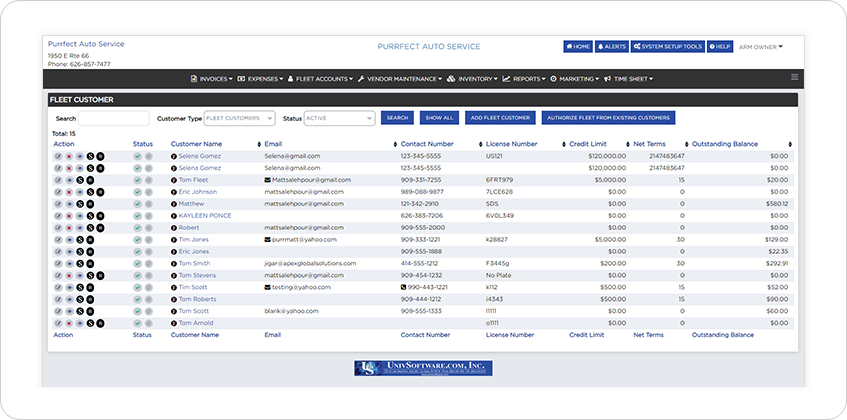Click envelope icon next to Mattsalehpour@gmail.com
847x420 pixels.
[x=267, y=180]
